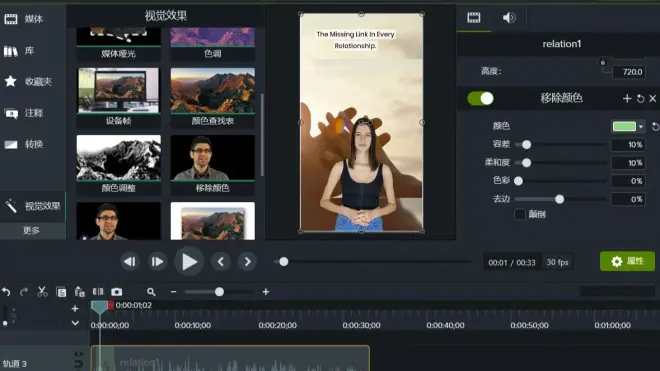This screenshot has height=371, width=660.
Task: Expand the track options chevron below plus
Action: 75,323
